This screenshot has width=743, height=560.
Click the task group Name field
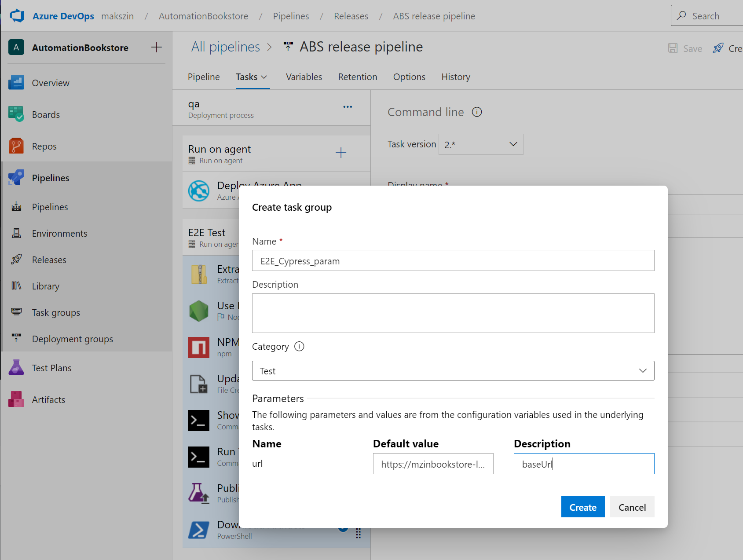[x=453, y=261]
